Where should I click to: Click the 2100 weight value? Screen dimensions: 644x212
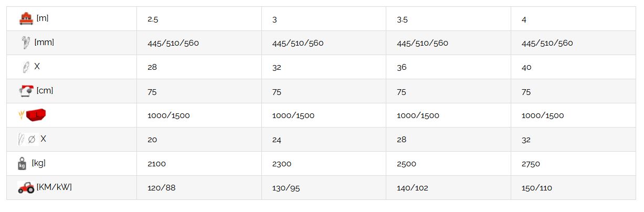(x=156, y=164)
